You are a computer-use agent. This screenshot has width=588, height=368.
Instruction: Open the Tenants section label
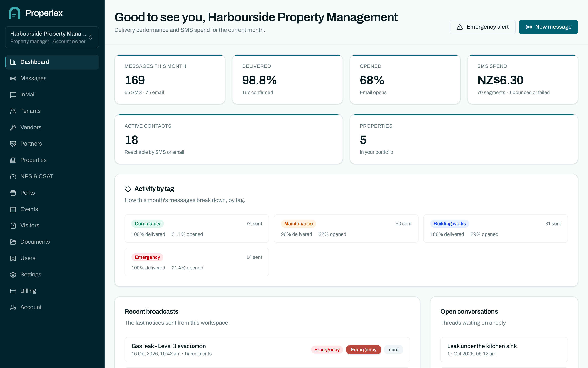click(30, 111)
